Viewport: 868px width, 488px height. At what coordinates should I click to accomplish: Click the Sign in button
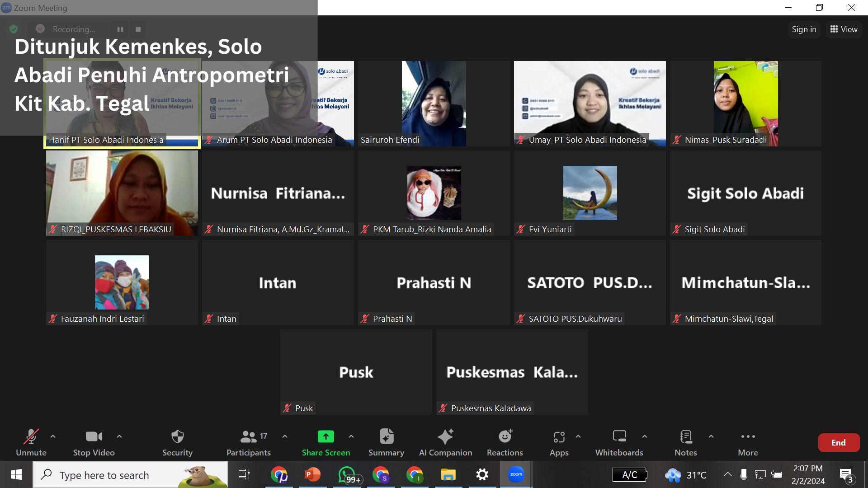804,29
